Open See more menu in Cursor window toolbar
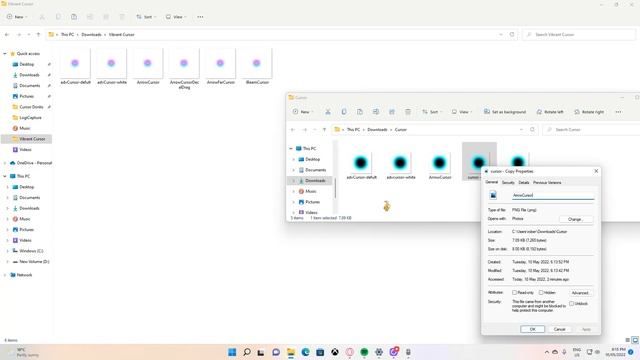This screenshot has height=360, width=640. click(618, 112)
